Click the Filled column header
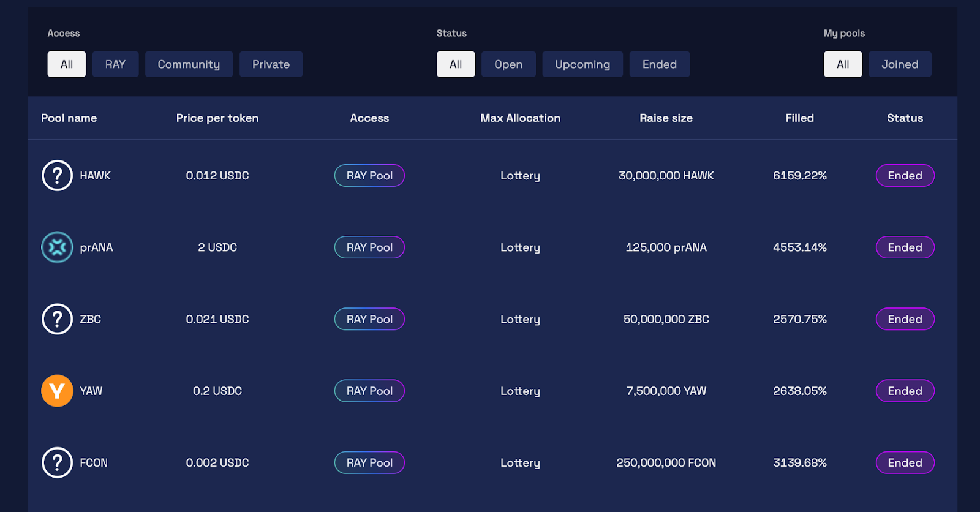The height and width of the screenshot is (512, 980). click(800, 118)
